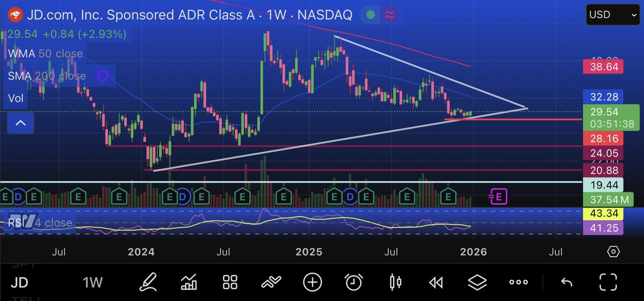Tap the zigzag lines strategy icon
644x301 pixels.
point(272,282)
